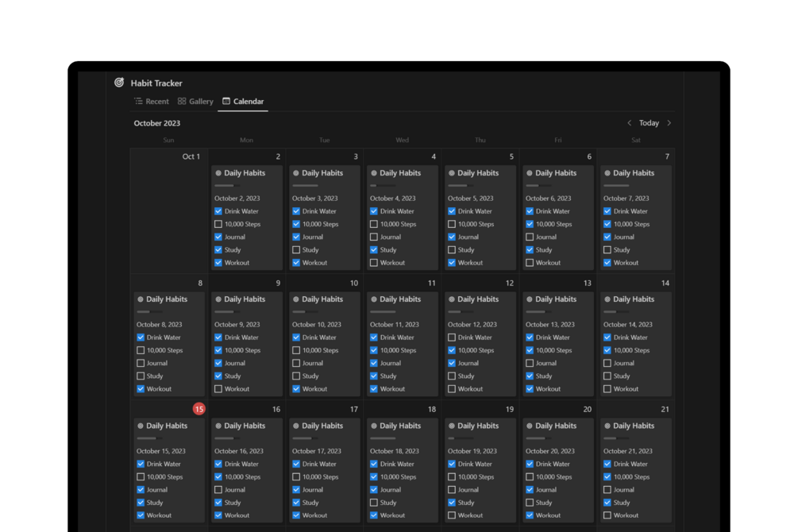Click date text October 5, 2023
This screenshot has height=532, width=798.
471,199
